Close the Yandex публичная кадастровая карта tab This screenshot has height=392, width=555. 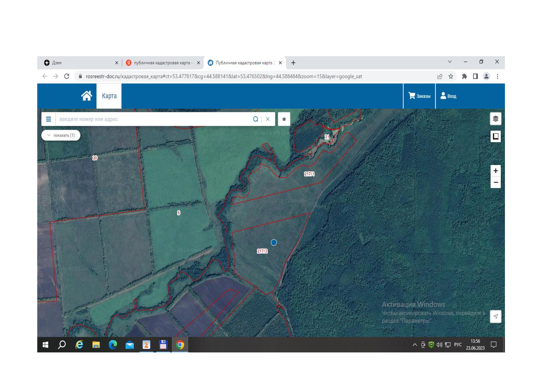198,63
